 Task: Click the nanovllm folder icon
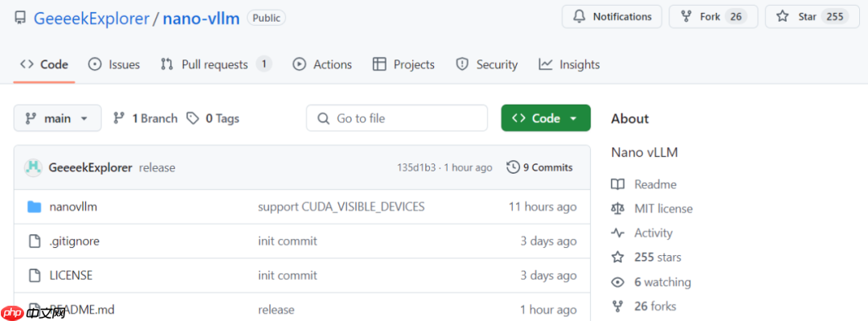pyautogui.click(x=35, y=207)
